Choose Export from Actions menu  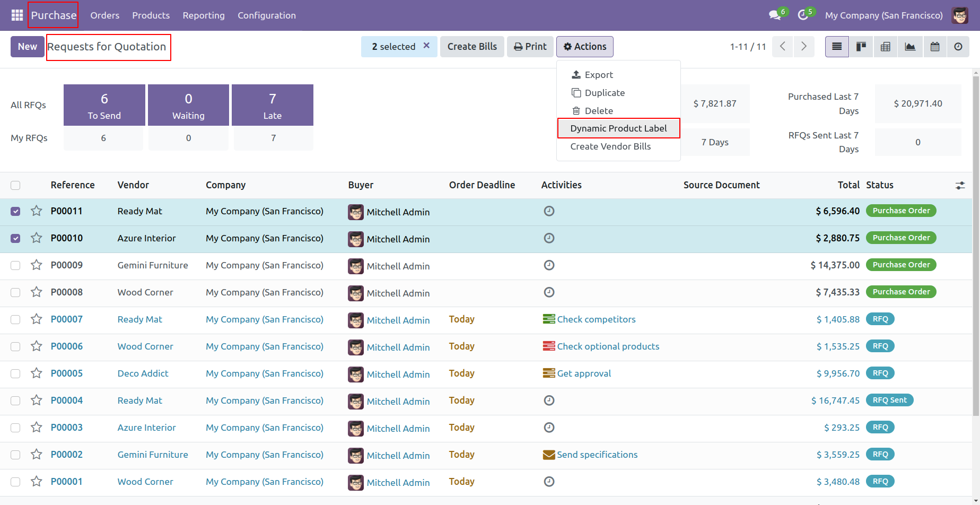618,75
